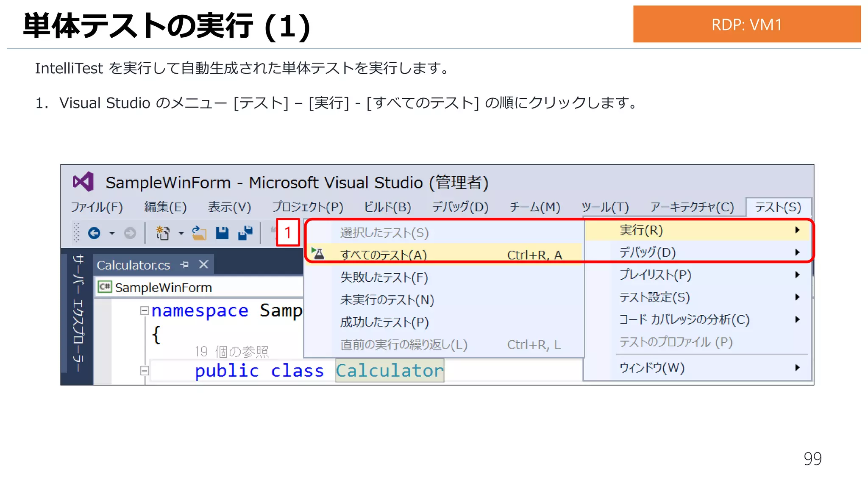The height and width of the screenshot is (488, 868).
Task: Expand the プレイリスト(P) submenu arrow
Action: [797, 275]
